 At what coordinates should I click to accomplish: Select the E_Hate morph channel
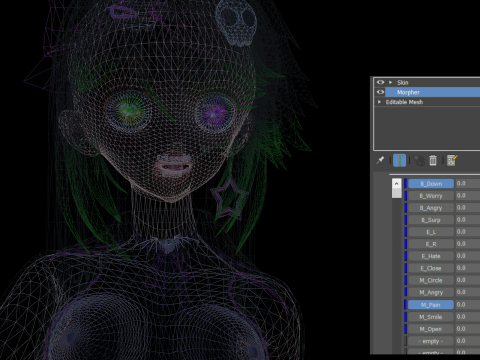pyautogui.click(x=431, y=256)
